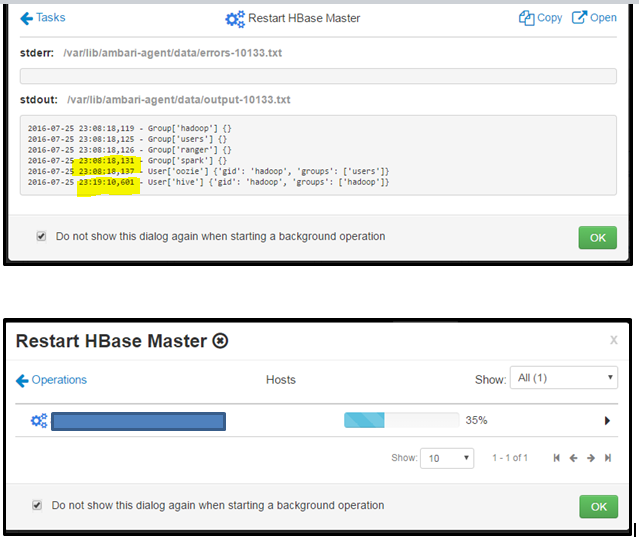Click the Group['ranger'] log line

[130, 150]
